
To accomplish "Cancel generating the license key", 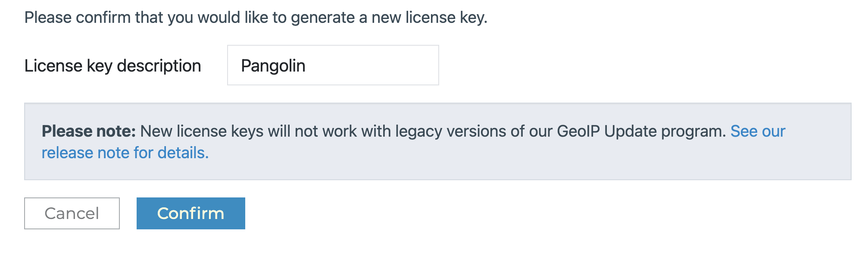I will click(72, 213).
